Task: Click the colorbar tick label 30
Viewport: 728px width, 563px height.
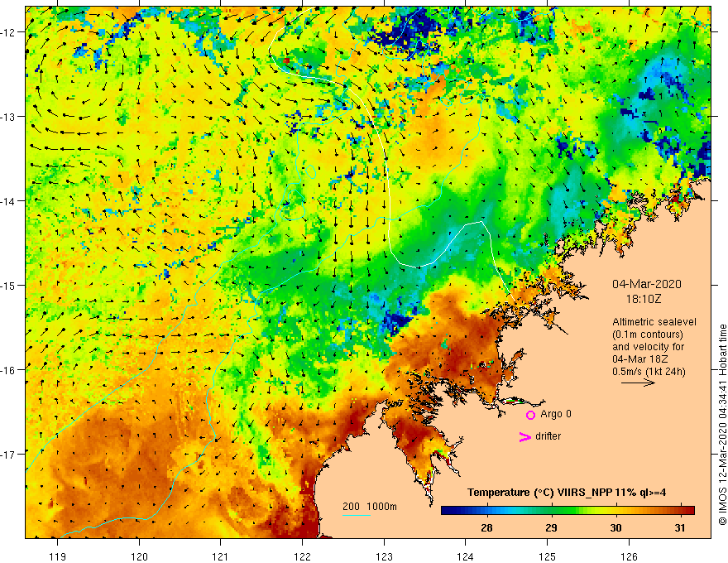Action: pos(615,527)
